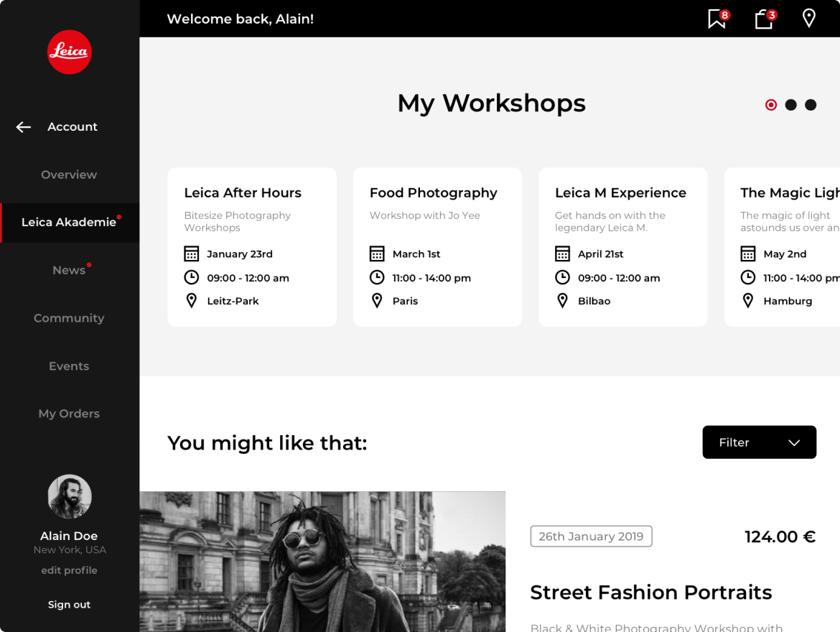Screen dimensions: 840x632
Task: Go to Community section
Action: pyautogui.click(x=69, y=318)
